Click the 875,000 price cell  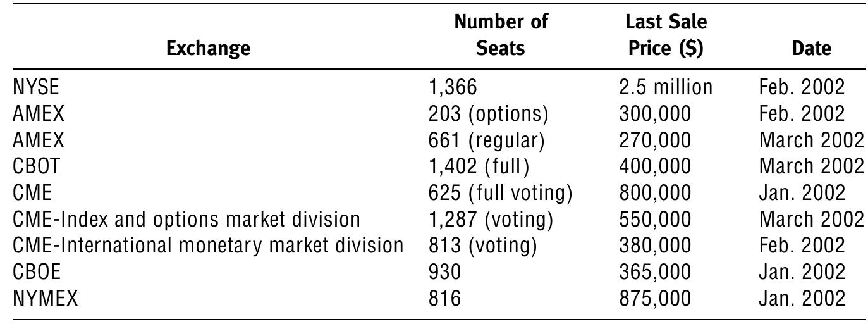point(656,298)
